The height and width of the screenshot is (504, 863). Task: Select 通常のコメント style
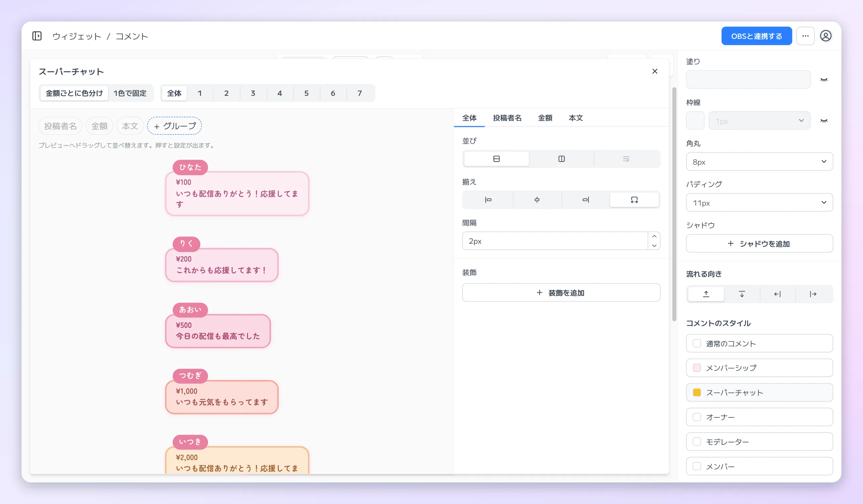759,343
